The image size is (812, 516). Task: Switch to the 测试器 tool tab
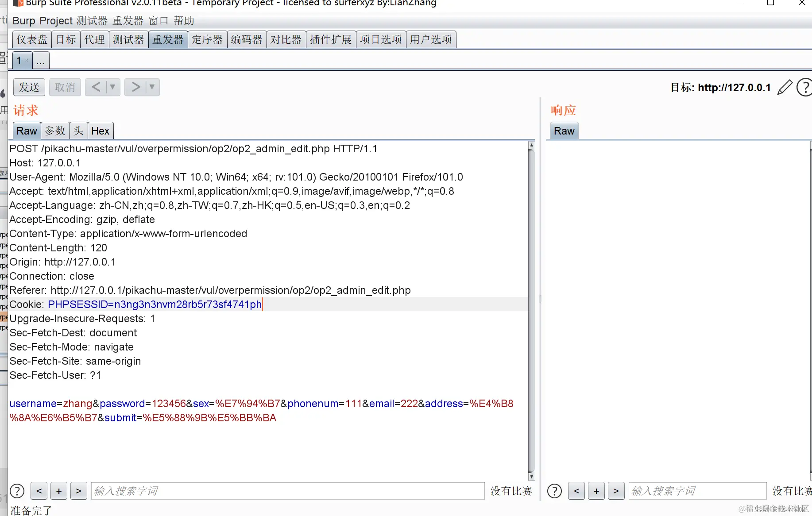click(x=128, y=39)
